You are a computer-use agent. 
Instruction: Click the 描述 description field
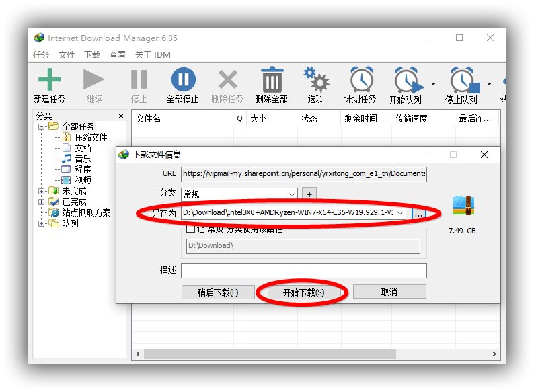point(304,270)
